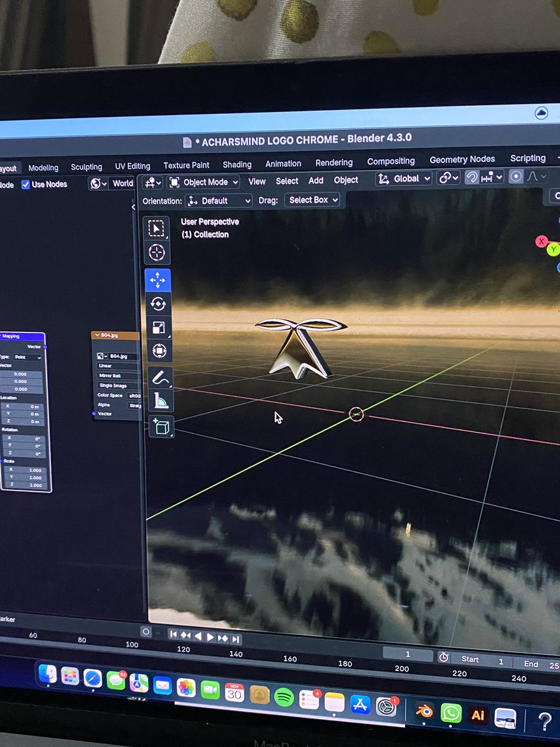This screenshot has width=560, height=747.
Task: Open Spotify from the Dock
Action: [x=284, y=696]
